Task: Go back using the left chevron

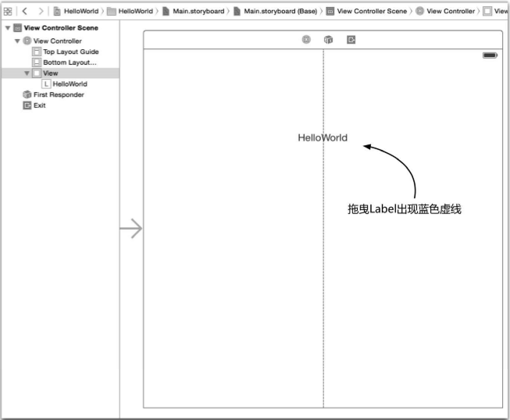Action: click(x=25, y=11)
